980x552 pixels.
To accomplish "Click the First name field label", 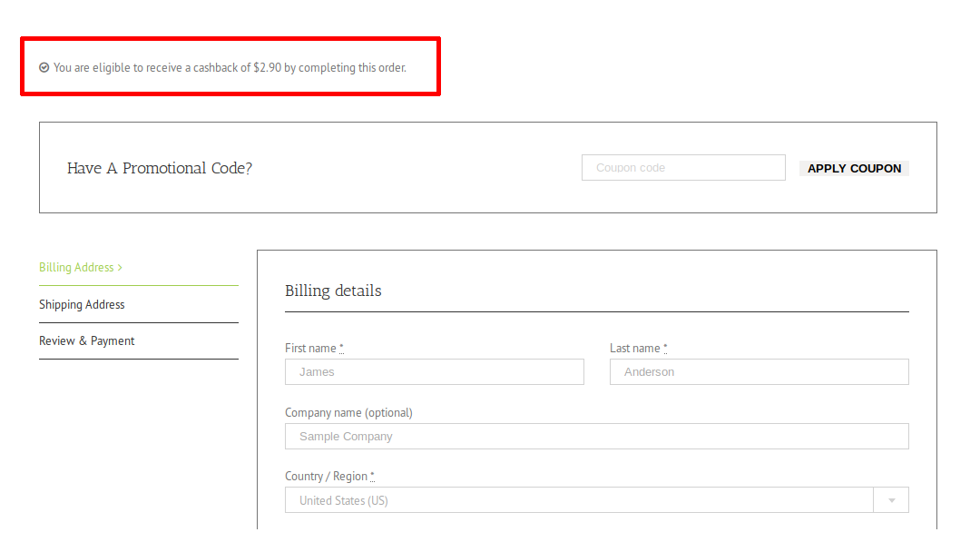I will click(310, 349).
